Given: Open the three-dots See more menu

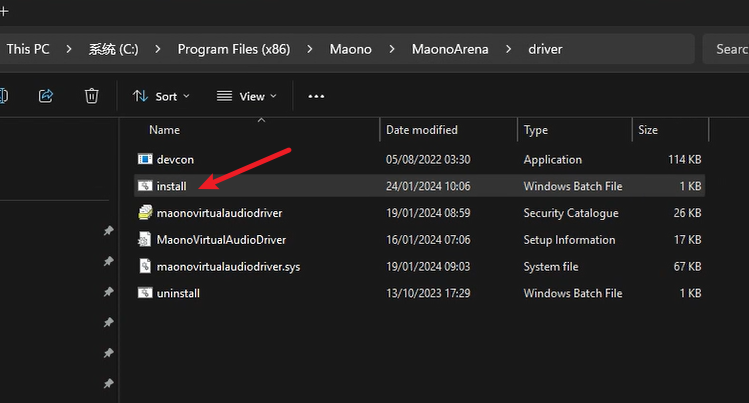Looking at the screenshot, I should pyautogui.click(x=316, y=96).
